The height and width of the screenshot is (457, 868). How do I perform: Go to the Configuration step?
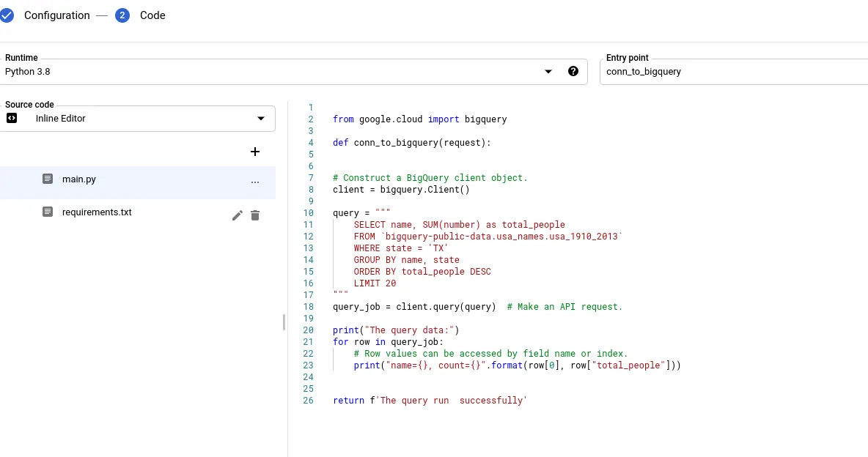pyautogui.click(x=56, y=15)
